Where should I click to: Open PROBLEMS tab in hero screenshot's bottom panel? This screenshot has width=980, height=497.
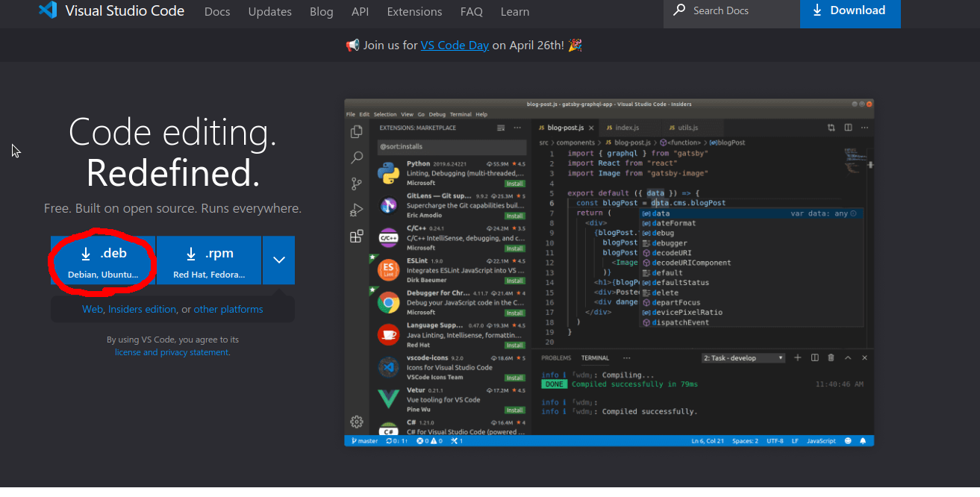556,358
